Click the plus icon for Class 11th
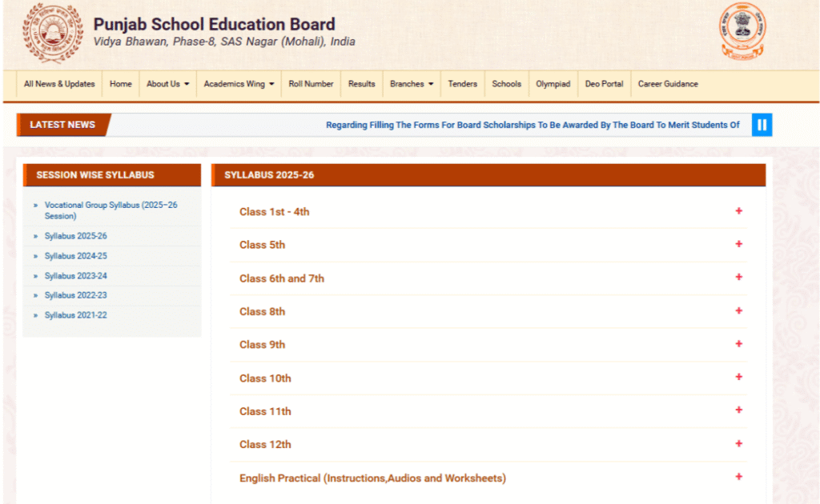820x504 pixels. click(738, 410)
